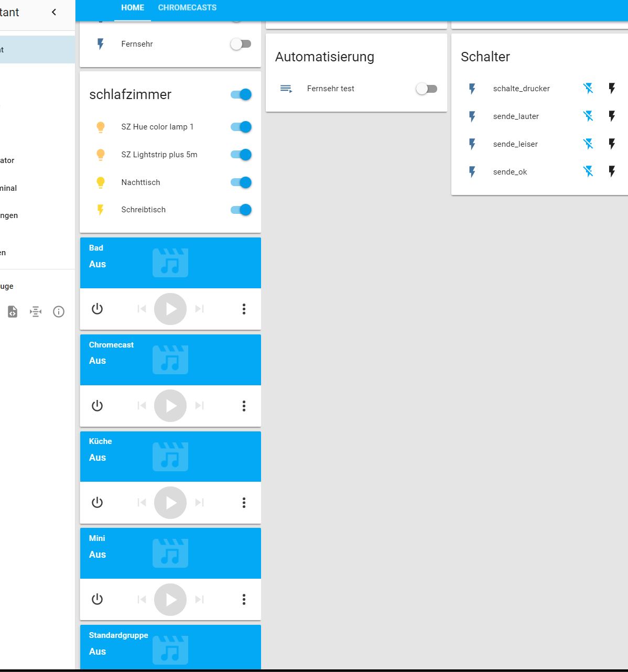This screenshot has width=628, height=672.
Task: Turn off SZ Hue color lamp 1
Action: pos(241,127)
